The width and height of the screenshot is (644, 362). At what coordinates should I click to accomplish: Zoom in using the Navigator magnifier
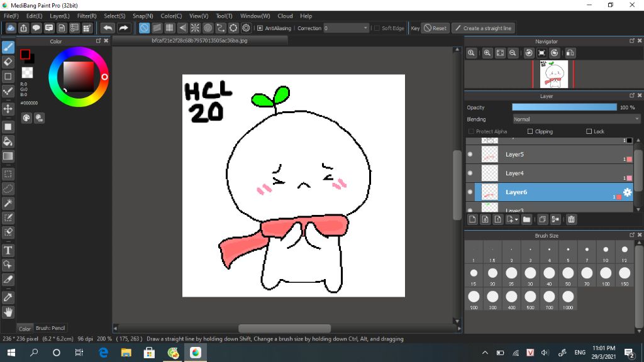coord(487,53)
